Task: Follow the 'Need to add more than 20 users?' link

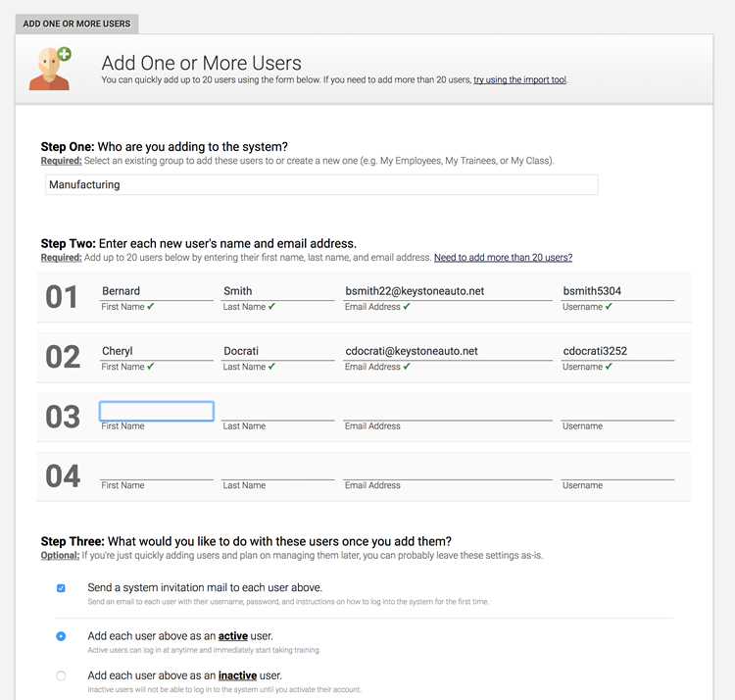Action: click(x=503, y=258)
